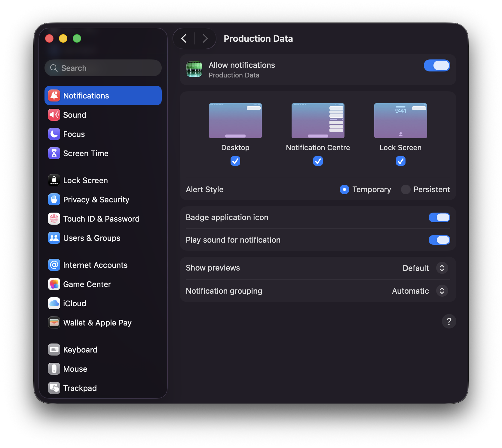This screenshot has height=448, width=502.
Task: Go back with the left chevron
Action: click(x=184, y=38)
